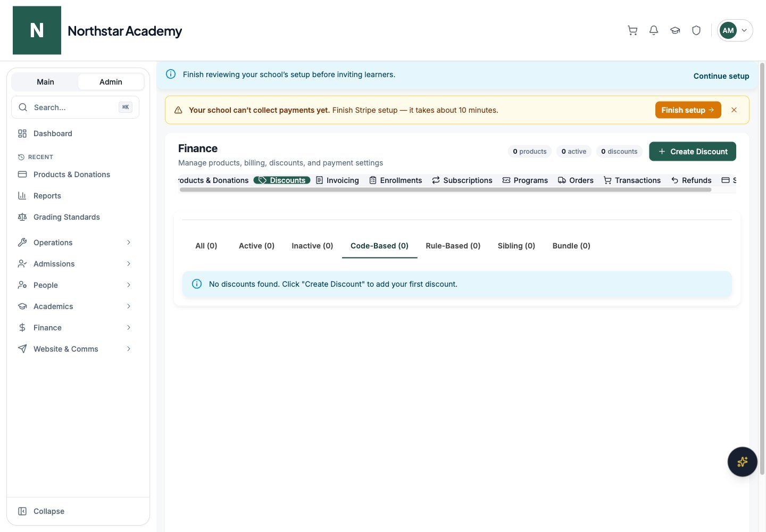Show All (0) discounts

pos(206,246)
